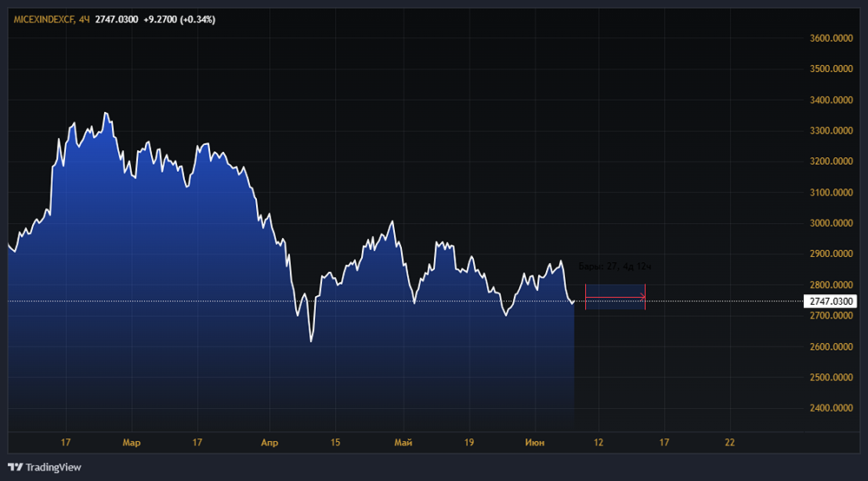Click date 19 on the time axis
Image resolution: width=868 pixels, height=481 pixels.
point(469,443)
